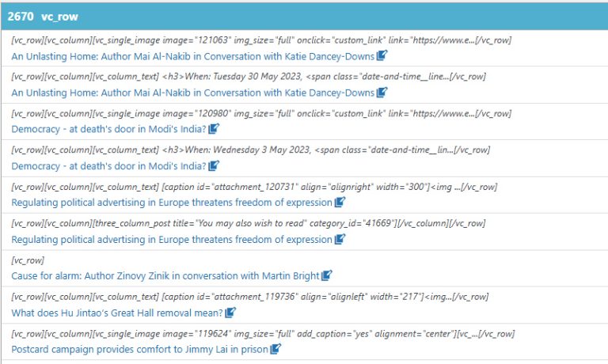608x364 pixels.
Task: Select shortcode text with image="120980"
Action: (x=261, y=114)
